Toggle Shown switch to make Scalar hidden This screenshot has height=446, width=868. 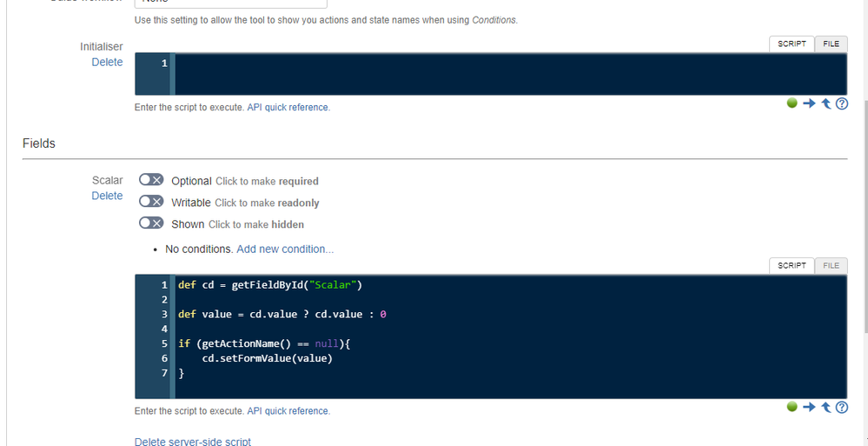tap(151, 223)
